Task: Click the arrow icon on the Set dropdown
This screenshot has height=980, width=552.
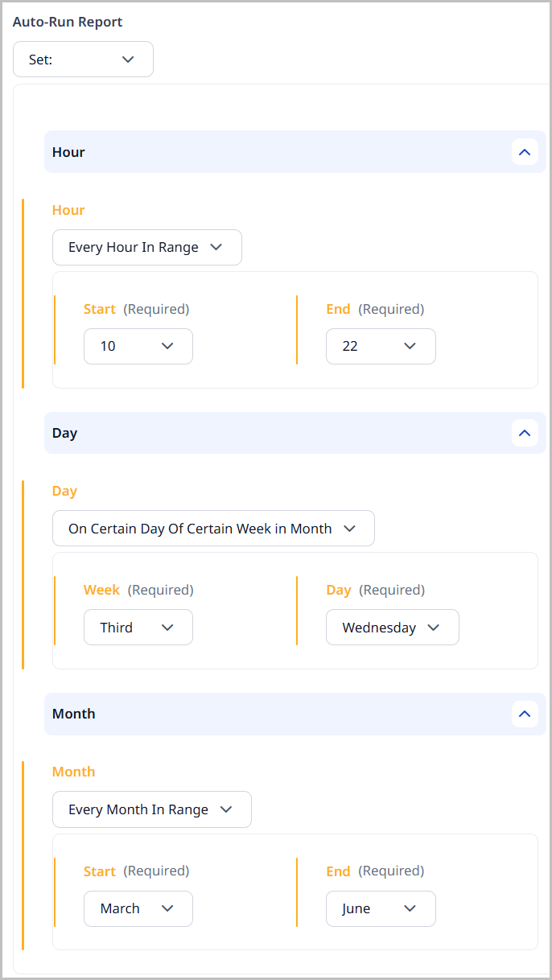Action: click(x=127, y=59)
